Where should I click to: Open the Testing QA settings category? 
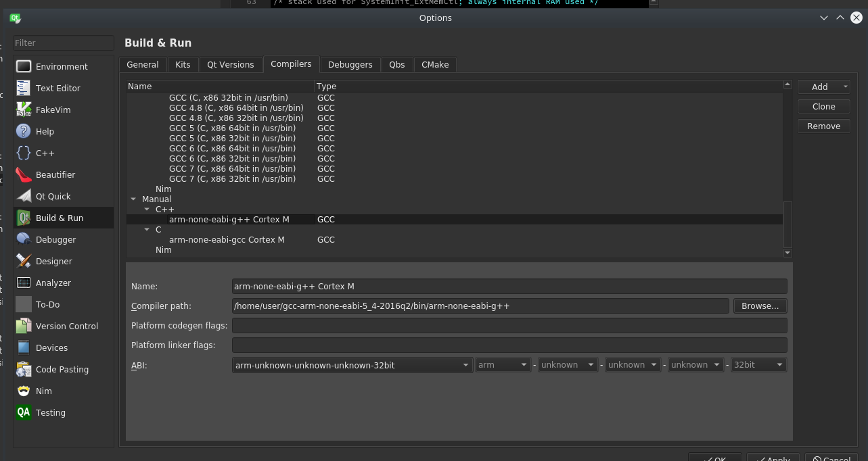64,412
